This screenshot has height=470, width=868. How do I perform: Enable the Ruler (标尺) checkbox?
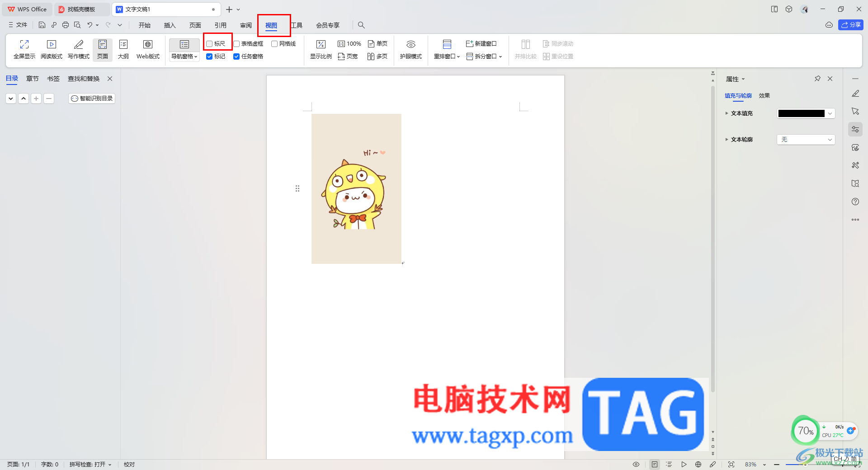(x=209, y=44)
